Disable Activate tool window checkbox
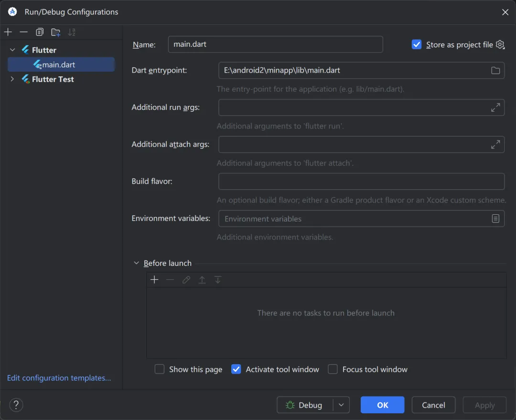Viewport: 516px width, 420px height. click(x=236, y=369)
